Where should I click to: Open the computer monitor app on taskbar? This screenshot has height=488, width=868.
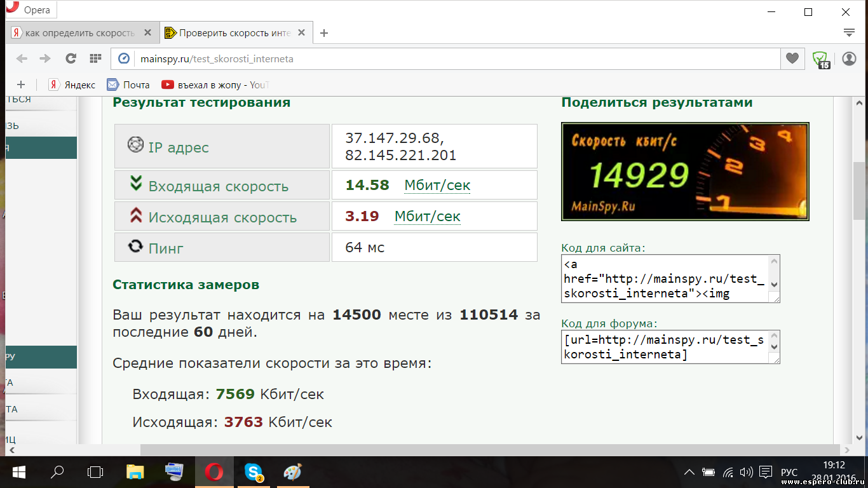coord(174,472)
